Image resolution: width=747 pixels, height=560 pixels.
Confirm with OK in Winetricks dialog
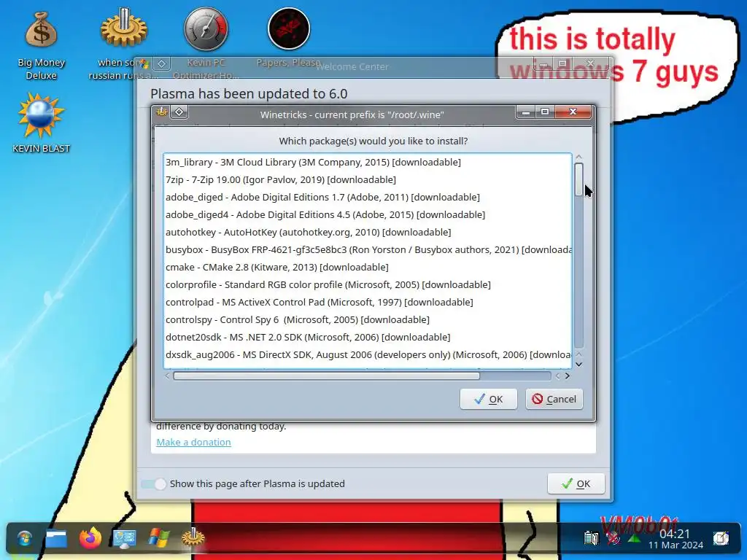[488, 399]
